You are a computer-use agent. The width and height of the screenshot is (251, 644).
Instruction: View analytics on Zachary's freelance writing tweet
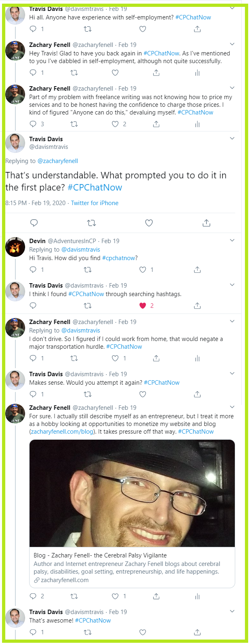[197, 124]
